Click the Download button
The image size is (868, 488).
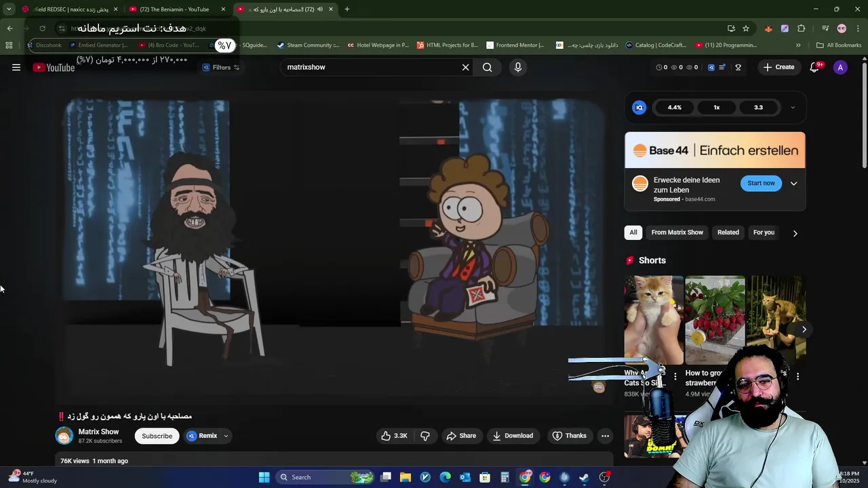(x=513, y=436)
